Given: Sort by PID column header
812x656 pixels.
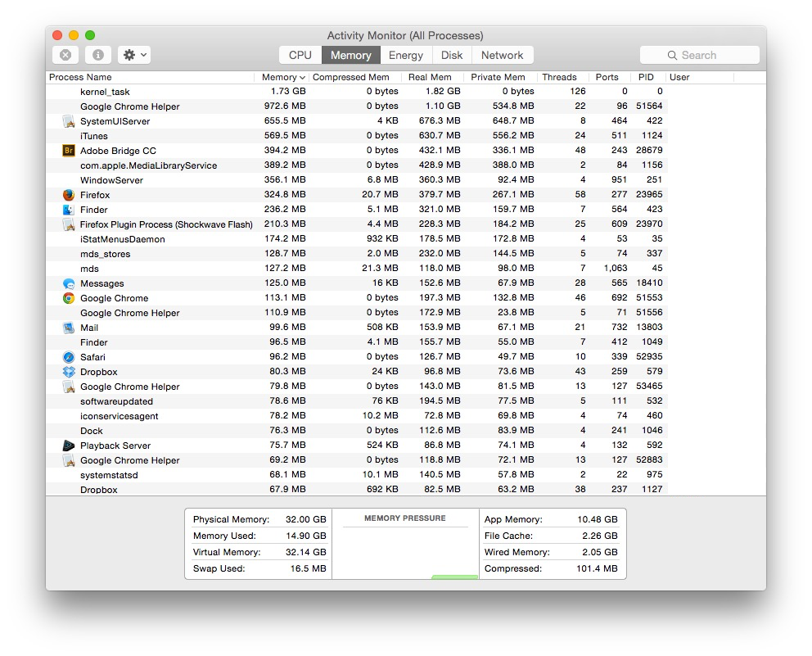Looking at the screenshot, I should 647,77.
